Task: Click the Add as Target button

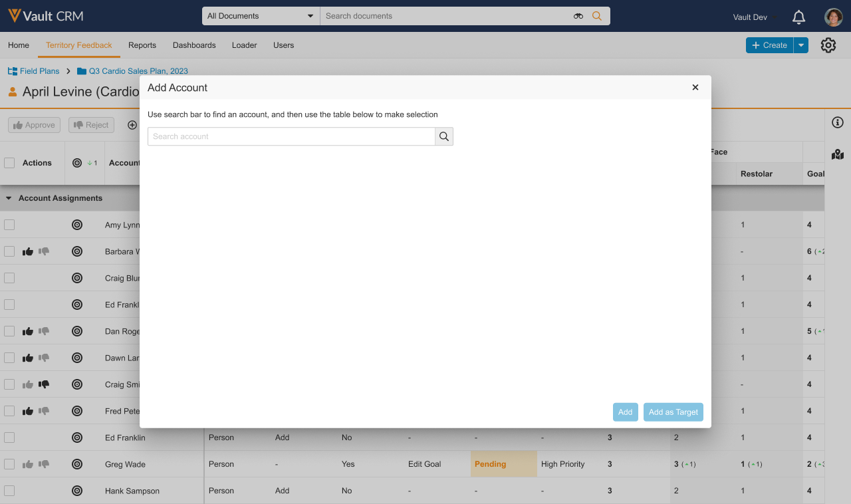Action: (x=673, y=412)
